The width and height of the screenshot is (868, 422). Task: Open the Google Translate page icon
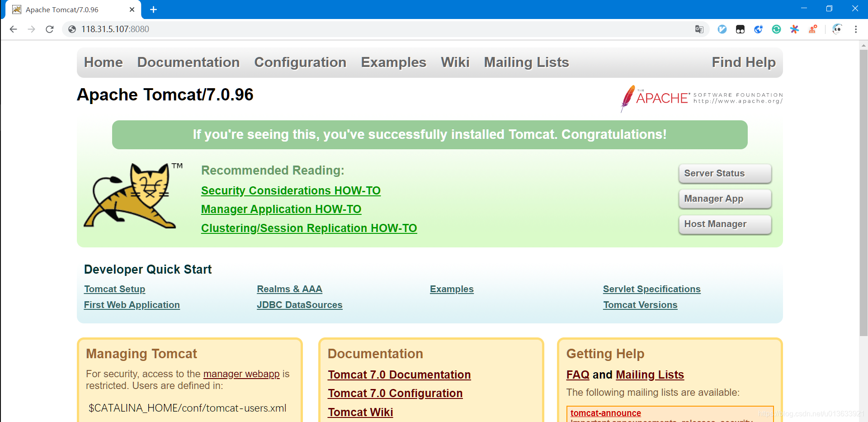[x=699, y=29]
